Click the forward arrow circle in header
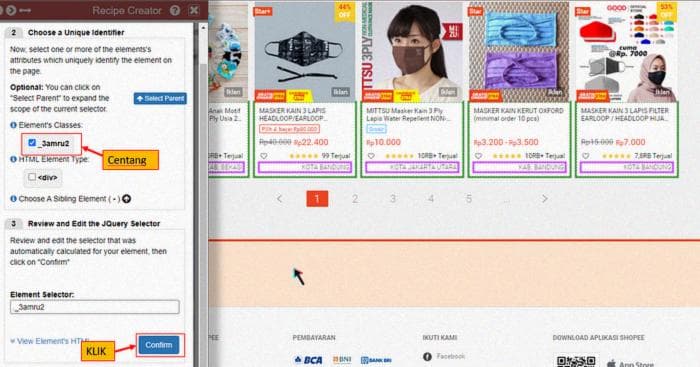Viewport: 700px width, 367px height. [x=11, y=10]
